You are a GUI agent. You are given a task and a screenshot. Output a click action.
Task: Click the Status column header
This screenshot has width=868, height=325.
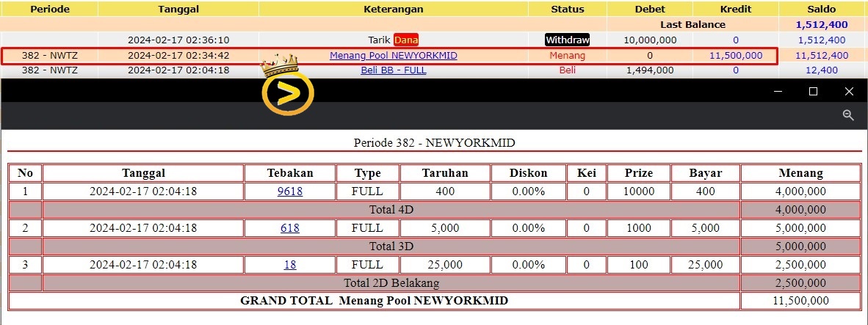[568, 9]
